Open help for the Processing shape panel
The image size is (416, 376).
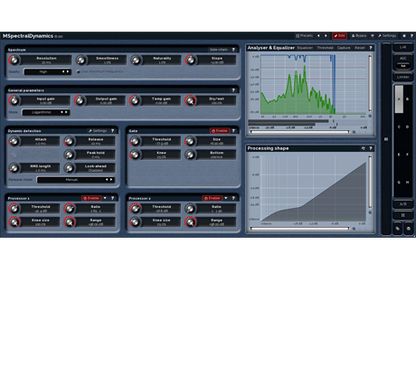point(371,148)
